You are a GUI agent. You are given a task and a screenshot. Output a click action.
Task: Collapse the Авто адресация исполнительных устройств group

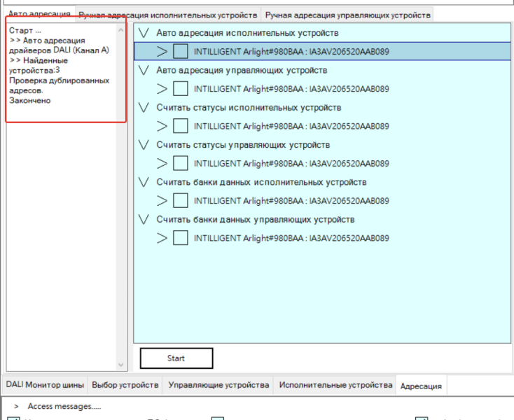[x=144, y=33]
